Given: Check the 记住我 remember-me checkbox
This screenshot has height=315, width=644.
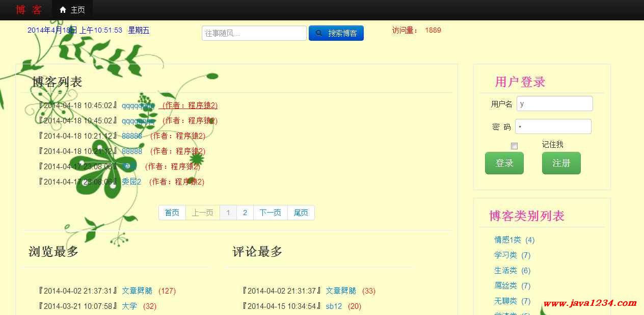Looking at the screenshot, I should (x=515, y=145).
